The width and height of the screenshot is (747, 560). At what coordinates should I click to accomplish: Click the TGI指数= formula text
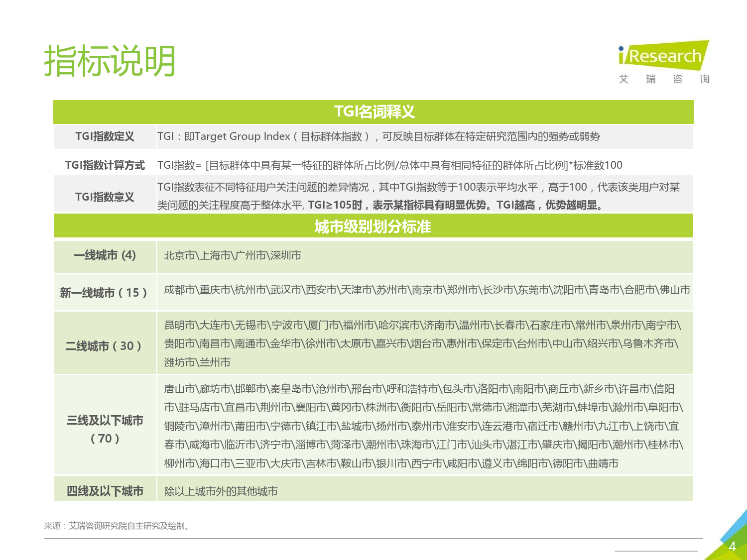pyautogui.click(x=390, y=165)
